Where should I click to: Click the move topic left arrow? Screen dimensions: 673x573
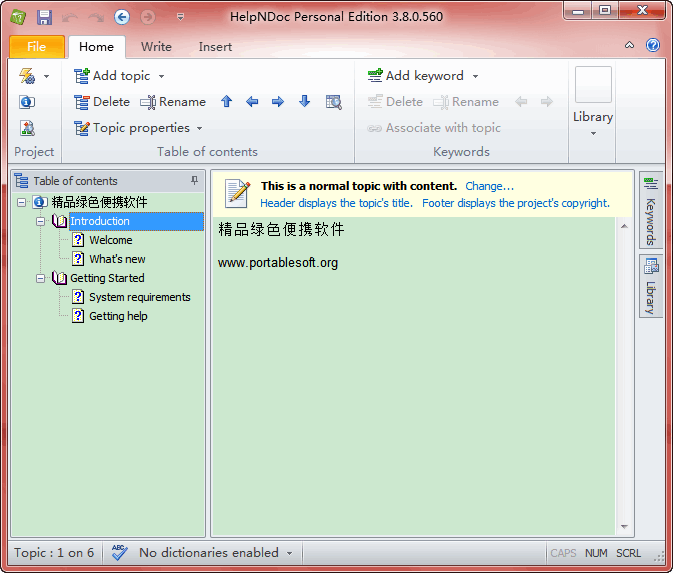252,102
